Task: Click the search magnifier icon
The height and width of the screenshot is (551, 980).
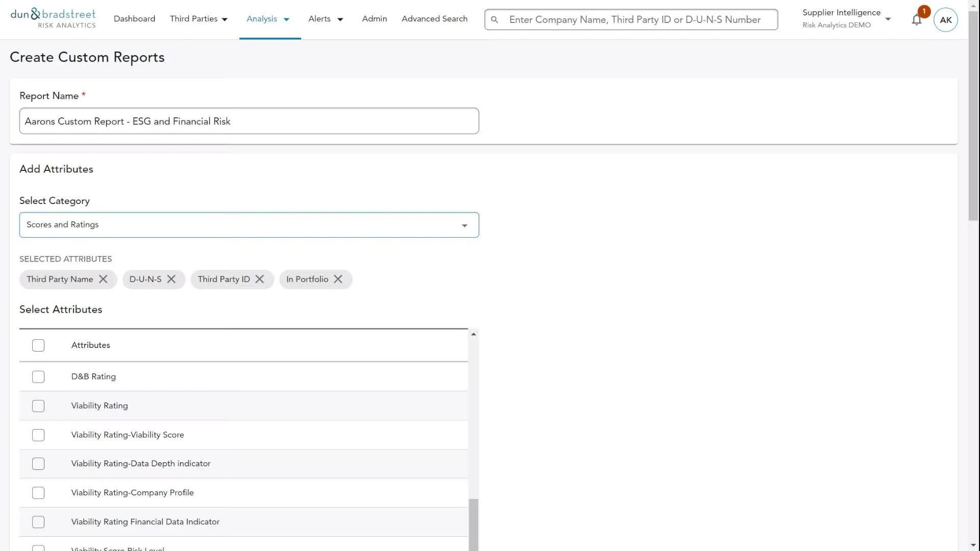Action: tap(494, 20)
